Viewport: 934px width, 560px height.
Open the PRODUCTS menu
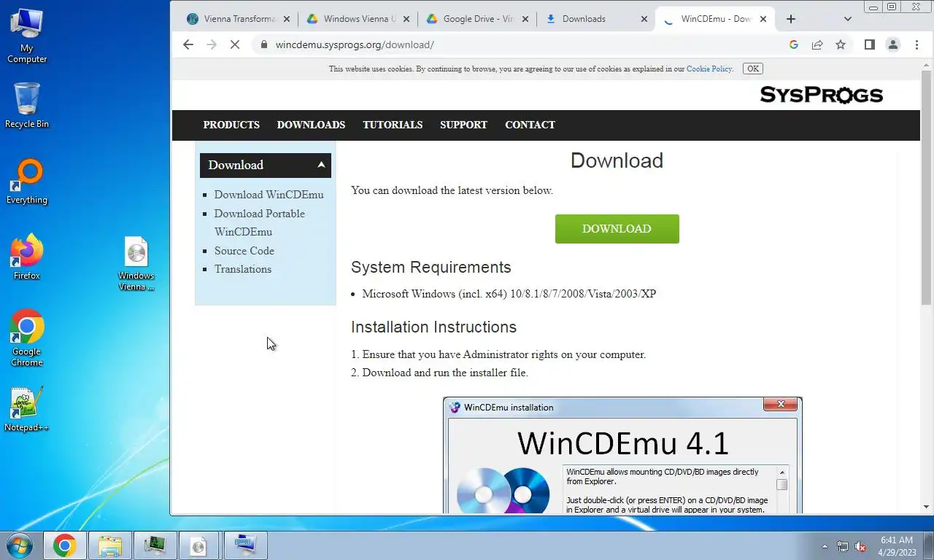click(x=231, y=125)
